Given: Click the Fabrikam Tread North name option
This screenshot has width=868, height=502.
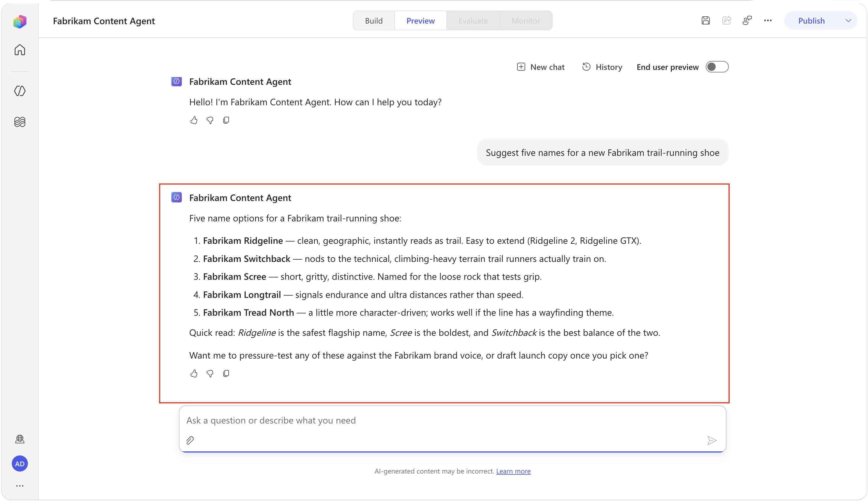Looking at the screenshot, I should [248, 313].
